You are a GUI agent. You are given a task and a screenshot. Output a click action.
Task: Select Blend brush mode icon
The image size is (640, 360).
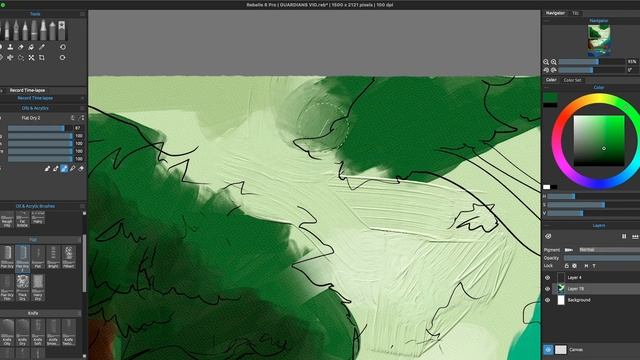(73, 168)
